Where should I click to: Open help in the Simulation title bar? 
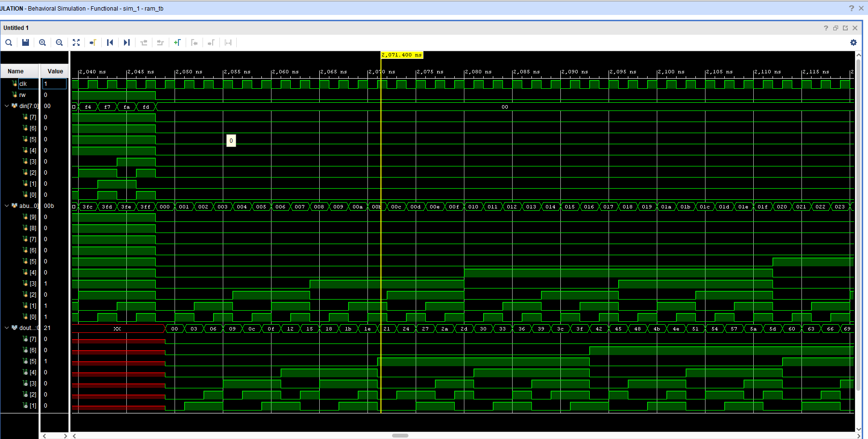point(852,8)
